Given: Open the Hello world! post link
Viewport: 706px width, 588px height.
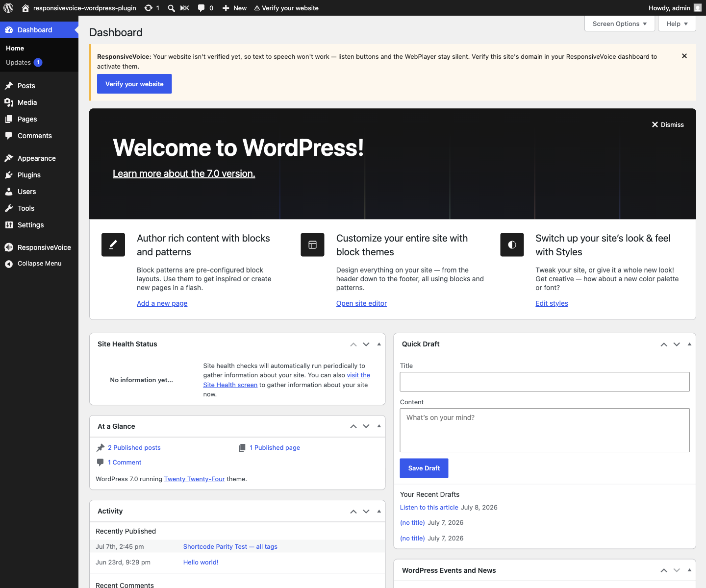Looking at the screenshot, I should (x=201, y=562).
